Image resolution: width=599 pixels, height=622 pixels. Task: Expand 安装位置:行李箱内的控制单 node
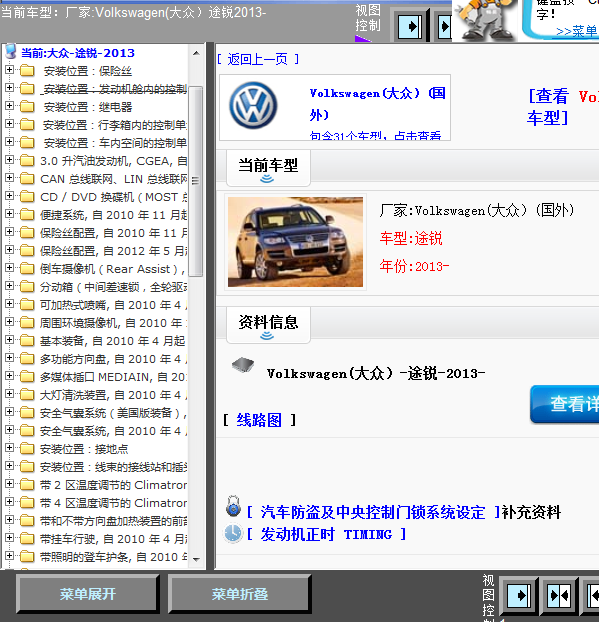point(9,124)
